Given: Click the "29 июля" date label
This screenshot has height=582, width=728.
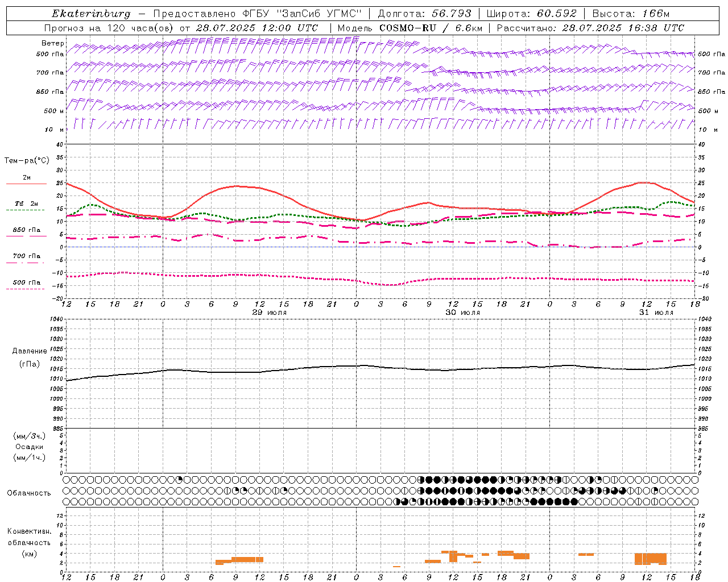Looking at the screenshot, I should [269, 313].
